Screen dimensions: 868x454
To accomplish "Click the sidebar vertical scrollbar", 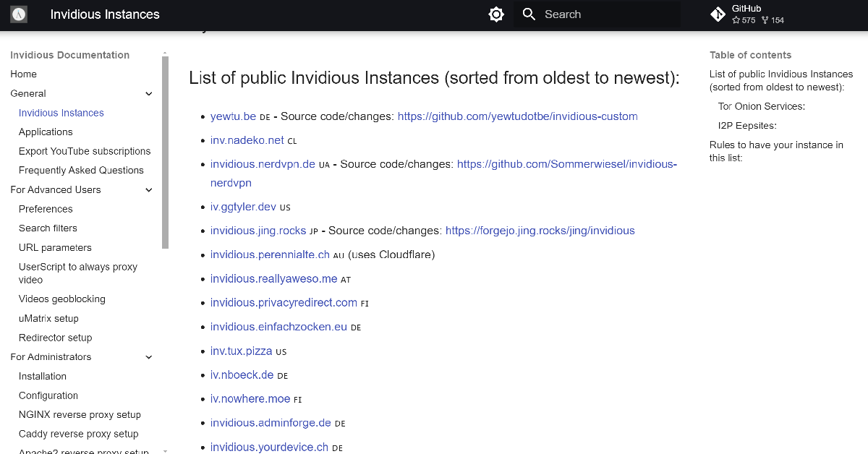I will pos(165,152).
